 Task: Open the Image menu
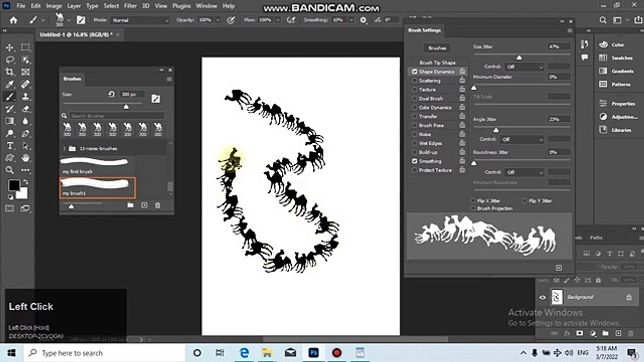tap(53, 6)
